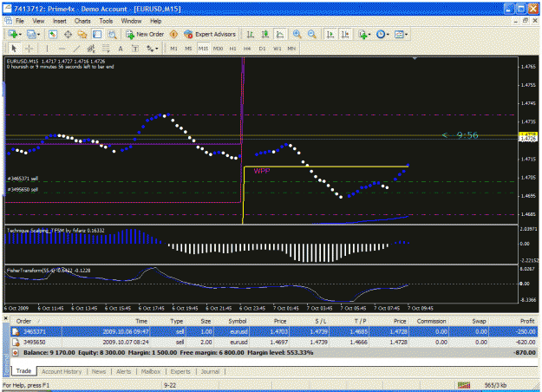Switch timeframe to D1
The image size is (542, 392).
pos(262,49)
